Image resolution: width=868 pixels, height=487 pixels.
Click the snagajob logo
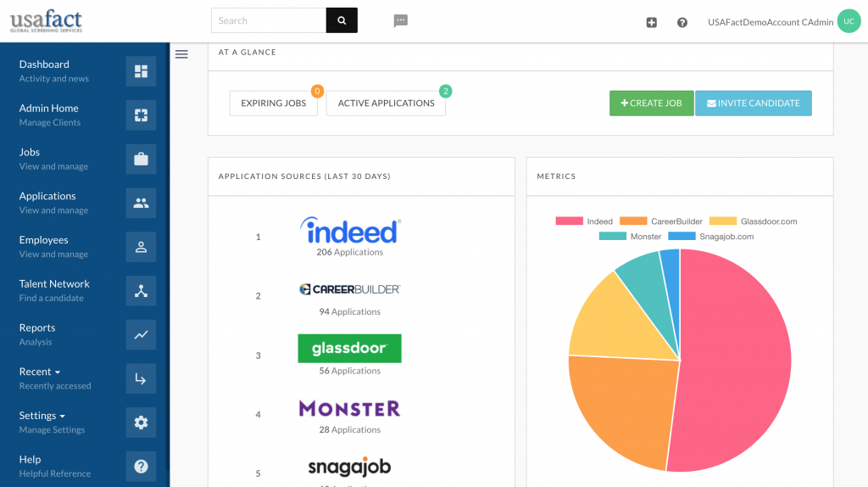pyautogui.click(x=349, y=467)
